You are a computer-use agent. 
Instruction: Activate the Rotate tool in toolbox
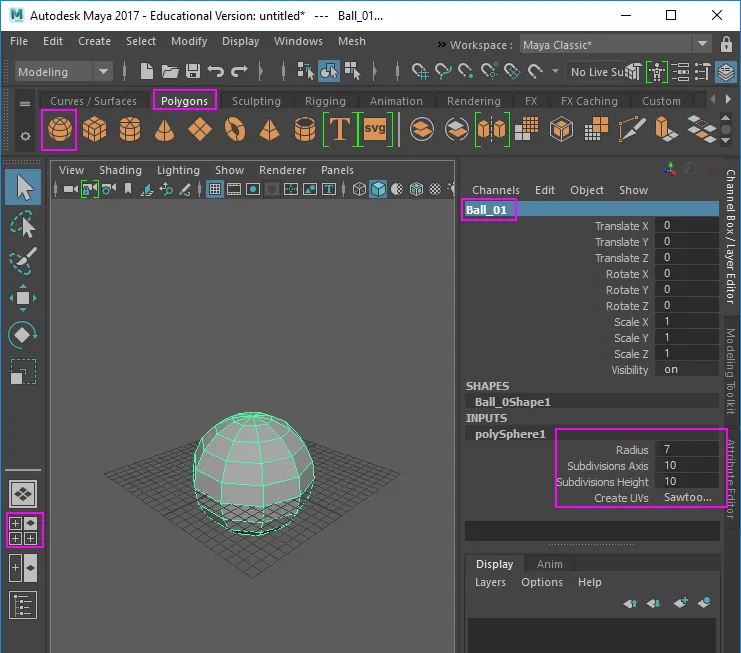pyautogui.click(x=23, y=335)
